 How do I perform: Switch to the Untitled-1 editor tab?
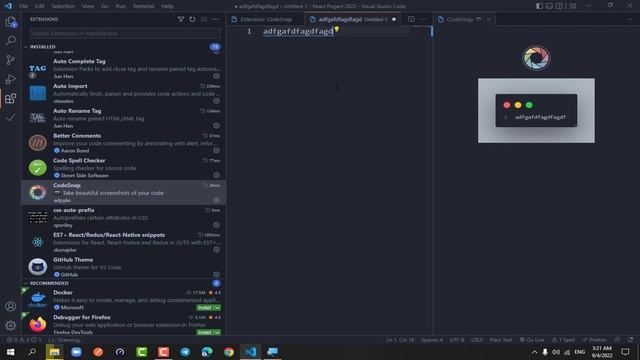tap(352, 19)
